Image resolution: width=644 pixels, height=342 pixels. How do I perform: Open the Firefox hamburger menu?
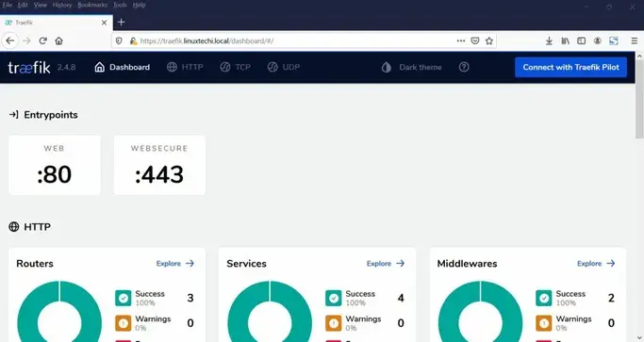coord(635,41)
